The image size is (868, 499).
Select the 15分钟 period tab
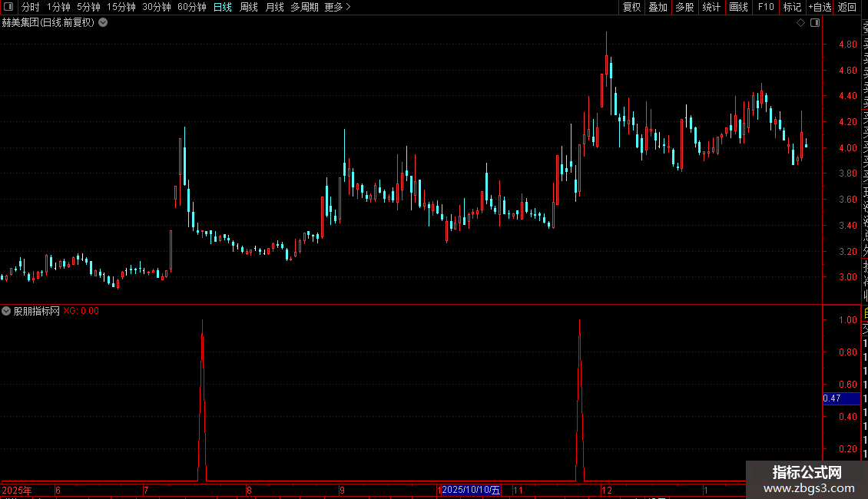point(121,7)
